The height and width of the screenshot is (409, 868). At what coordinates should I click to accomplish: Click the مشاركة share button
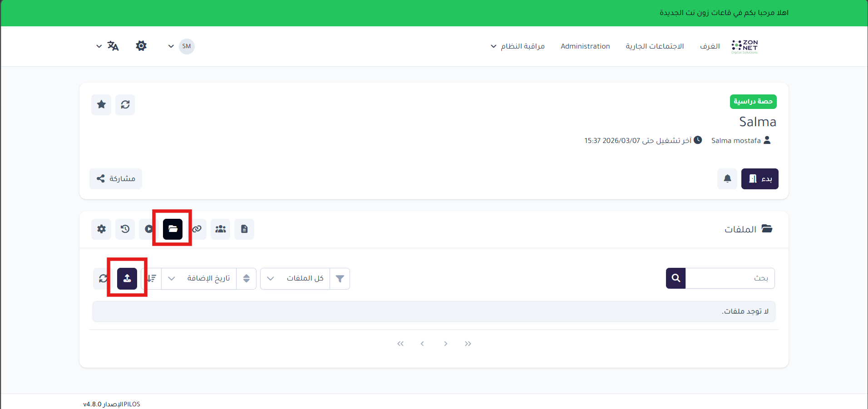pyautogui.click(x=116, y=179)
